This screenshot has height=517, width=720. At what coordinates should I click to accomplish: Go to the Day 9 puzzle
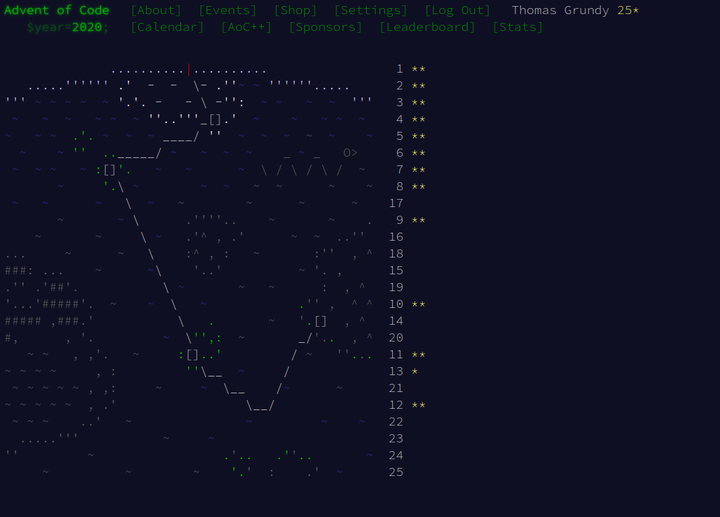399,220
